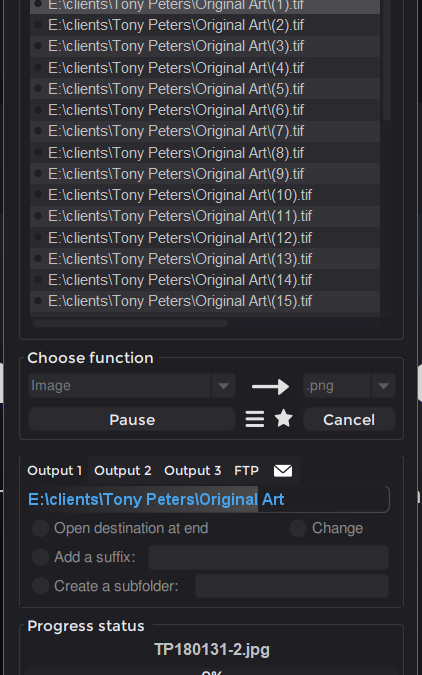The width and height of the screenshot is (422, 675).
Task: Expand the Image function dropdown
Action: (223, 386)
